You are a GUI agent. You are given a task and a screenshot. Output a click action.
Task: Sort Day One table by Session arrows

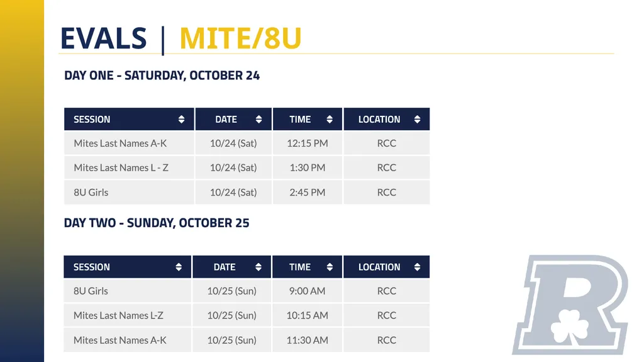181,119
